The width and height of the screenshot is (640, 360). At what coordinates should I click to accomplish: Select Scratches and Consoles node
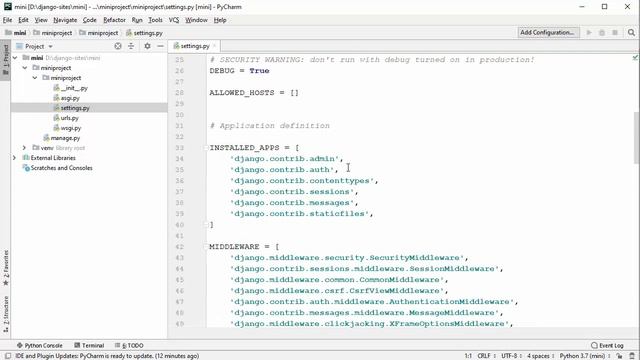[58, 168]
